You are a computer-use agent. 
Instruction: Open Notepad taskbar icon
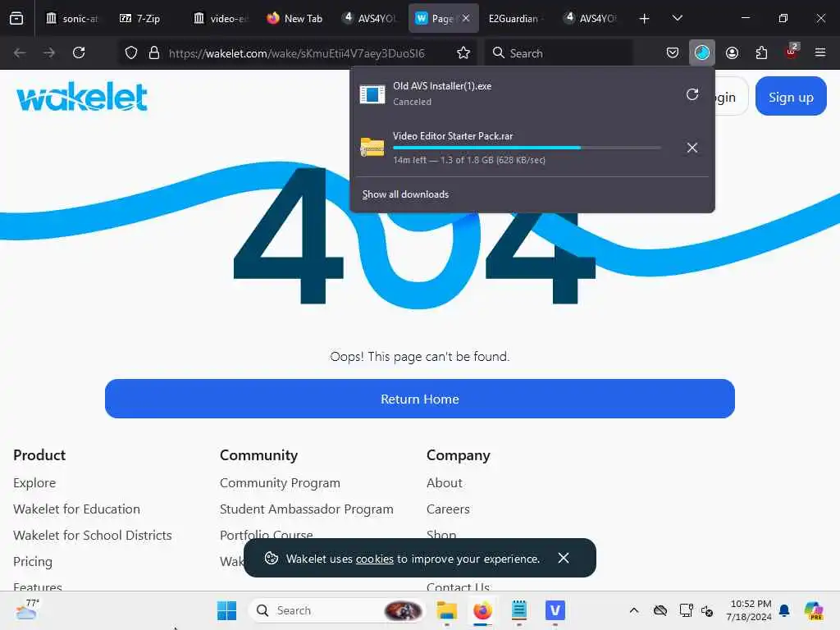point(518,610)
